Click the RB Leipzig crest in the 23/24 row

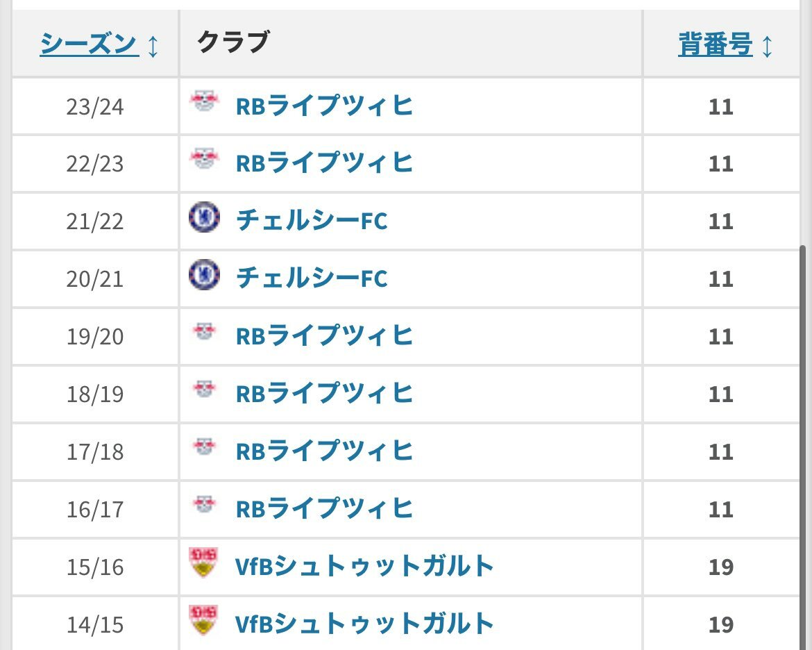204,103
